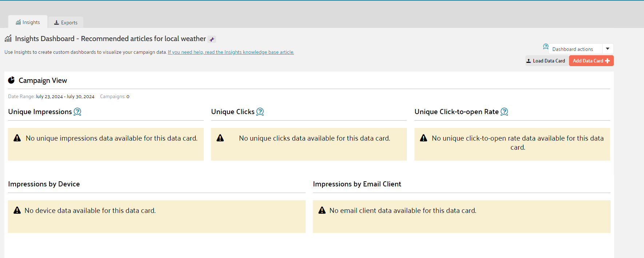Click the Unique Clicks help question icon
Screen dimensions: 644x258
tap(260, 112)
